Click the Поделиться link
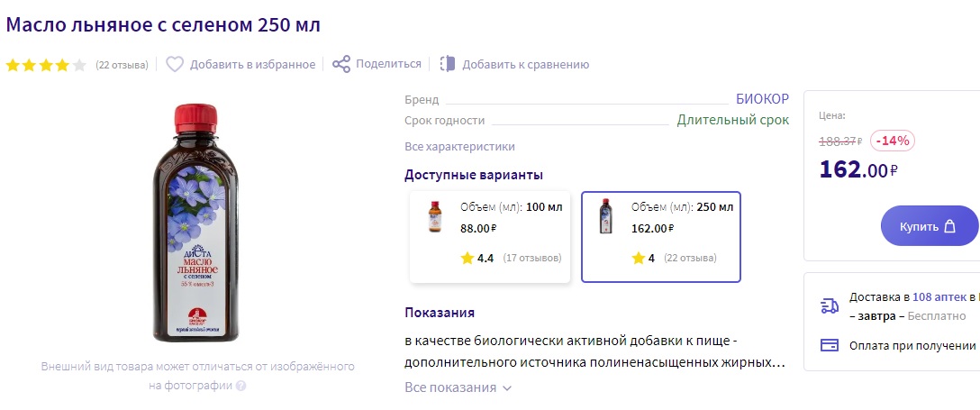980x410 pixels. pos(388,64)
